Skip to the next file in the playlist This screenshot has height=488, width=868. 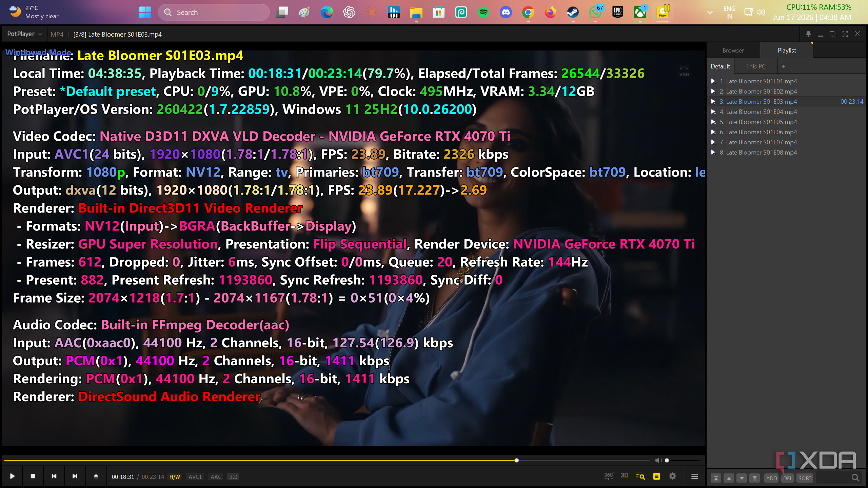[x=75, y=476]
